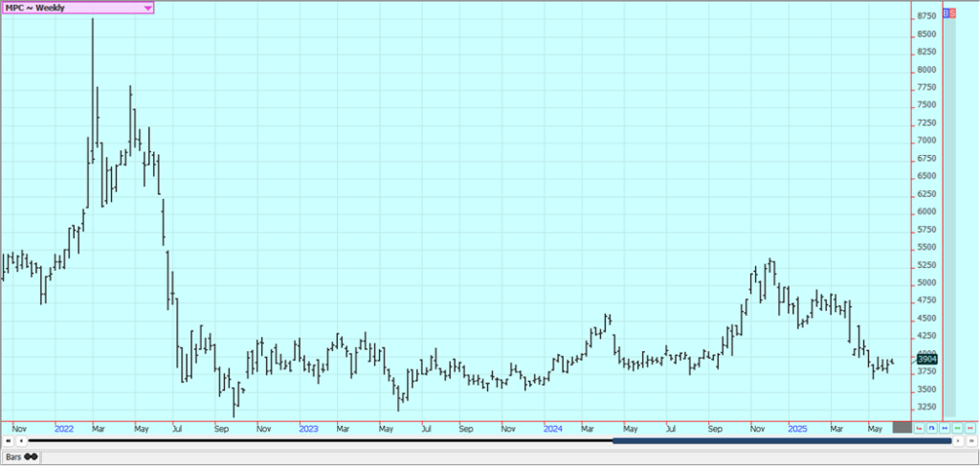Image resolution: width=980 pixels, height=466 pixels.
Task: Click the link icon on Bars tab
Action: pos(32,456)
